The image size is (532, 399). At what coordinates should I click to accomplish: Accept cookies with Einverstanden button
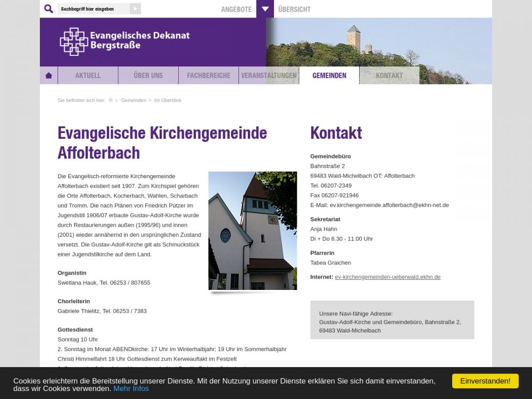tap(485, 381)
